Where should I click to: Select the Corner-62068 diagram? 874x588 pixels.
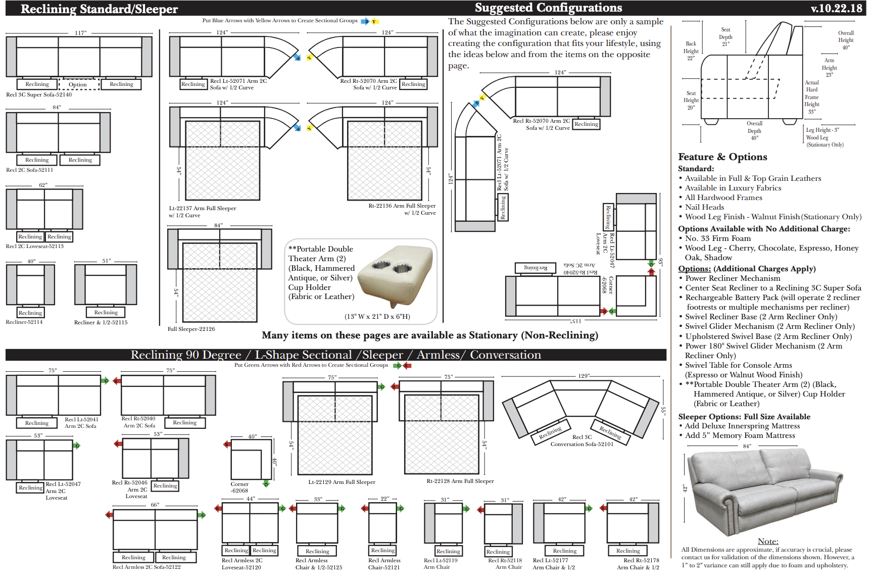[x=250, y=461]
